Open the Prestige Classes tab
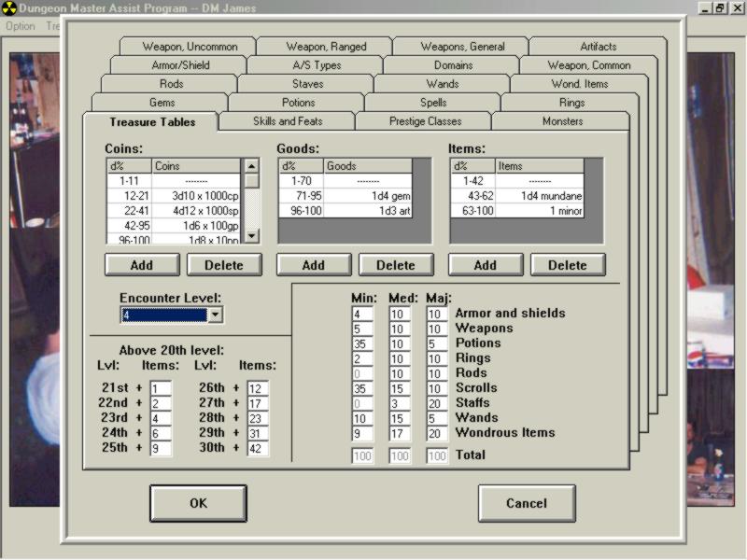Image resolution: width=747 pixels, height=560 pixels. click(424, 121)
